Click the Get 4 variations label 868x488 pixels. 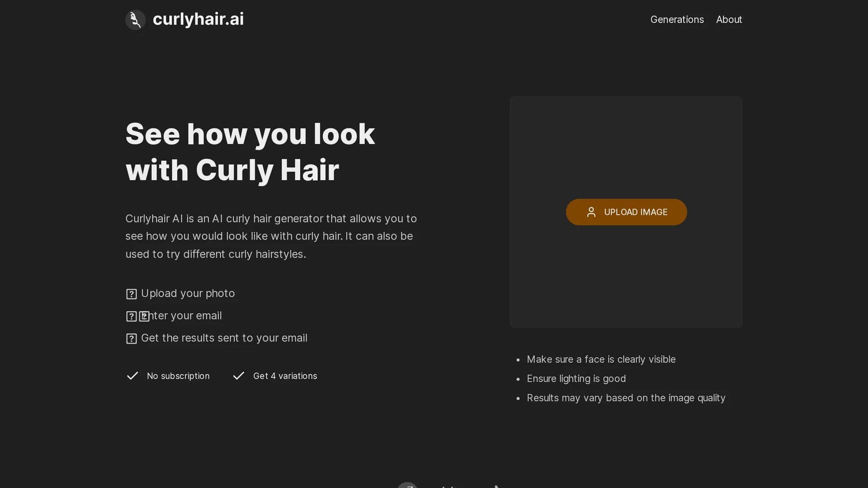[x=285, y=376]
